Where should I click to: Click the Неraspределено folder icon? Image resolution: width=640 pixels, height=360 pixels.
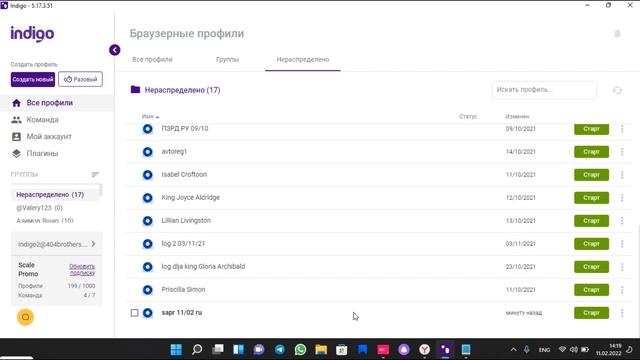coord(136,89)
